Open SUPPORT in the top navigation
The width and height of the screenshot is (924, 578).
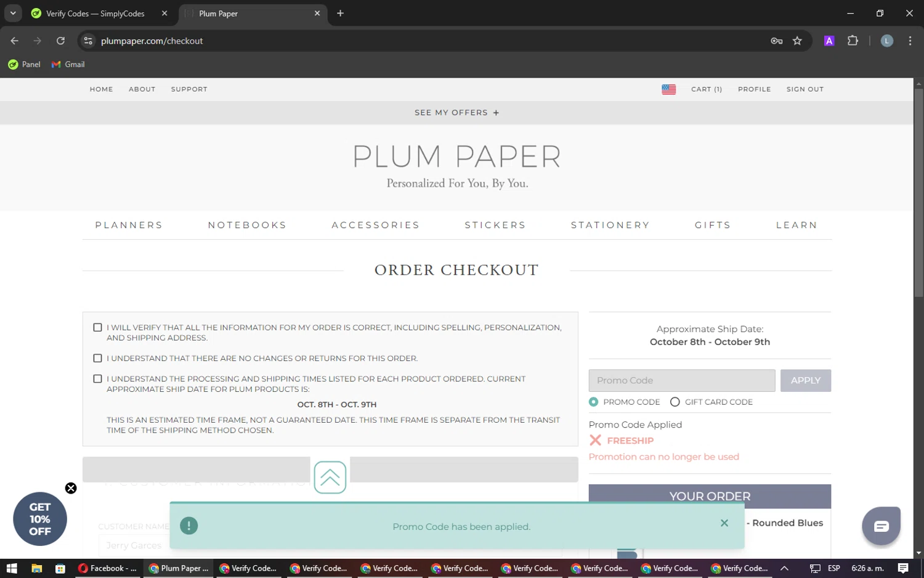[189, 89]
